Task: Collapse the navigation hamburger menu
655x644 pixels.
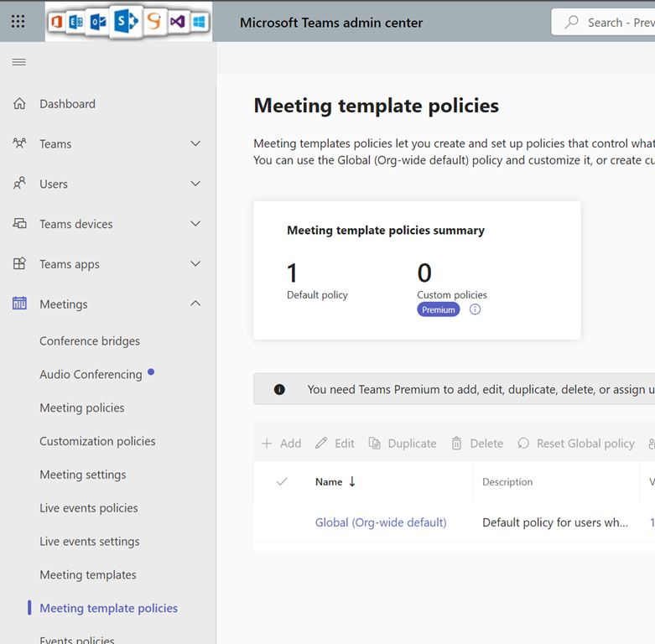Action: click(18, 62)
